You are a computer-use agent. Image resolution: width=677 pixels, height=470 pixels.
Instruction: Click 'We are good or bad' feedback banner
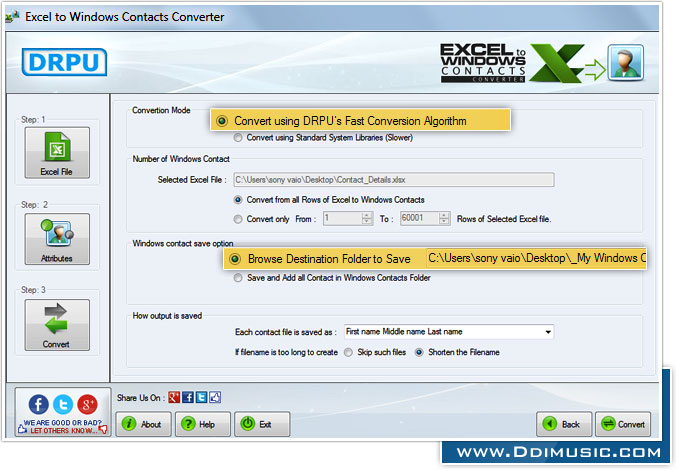pos(63,427)
